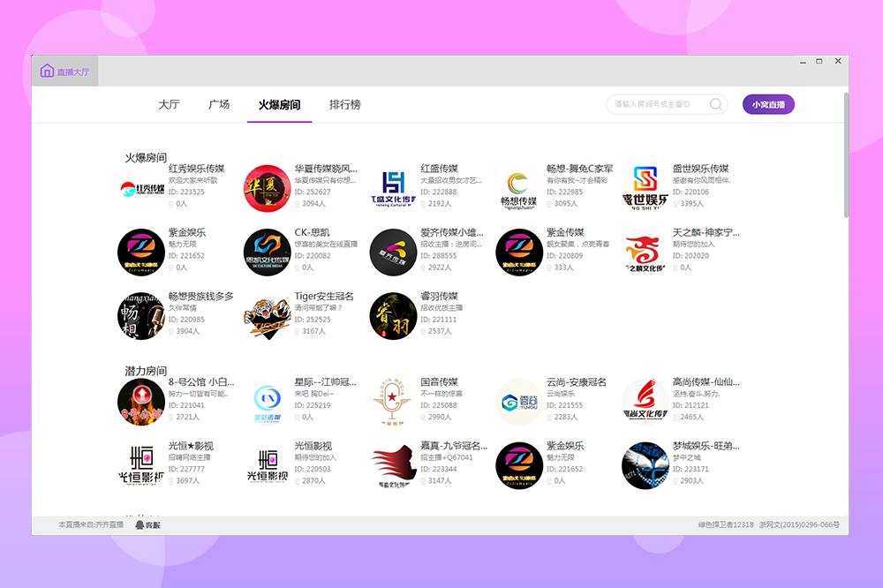Open 云尚-安康冠名 room logo
The height and width of the screenshot is (588, 883).
click(x=519, y=402)
